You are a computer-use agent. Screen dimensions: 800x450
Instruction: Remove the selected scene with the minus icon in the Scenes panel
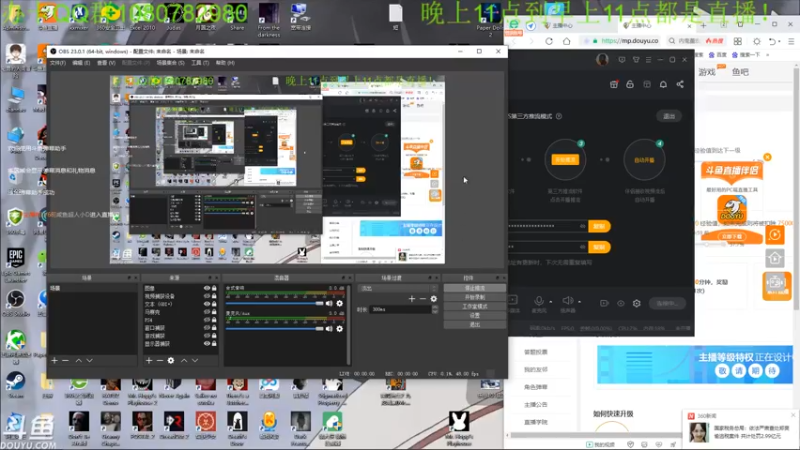tap(65, 360)
